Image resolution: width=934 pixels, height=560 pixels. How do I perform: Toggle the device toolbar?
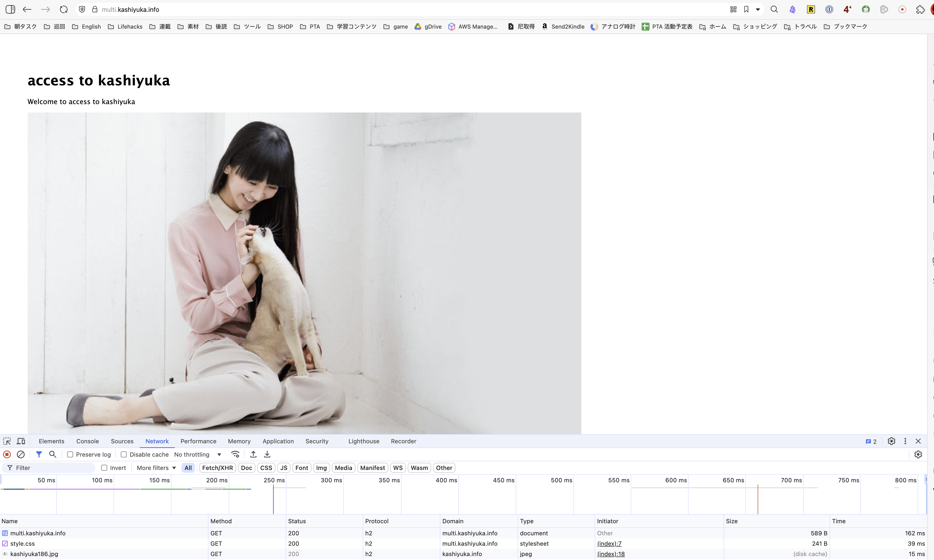[21, 441]
